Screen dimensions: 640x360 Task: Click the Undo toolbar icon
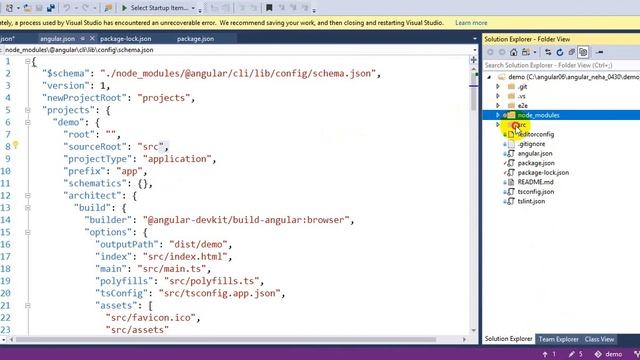[x=67, y=8]
